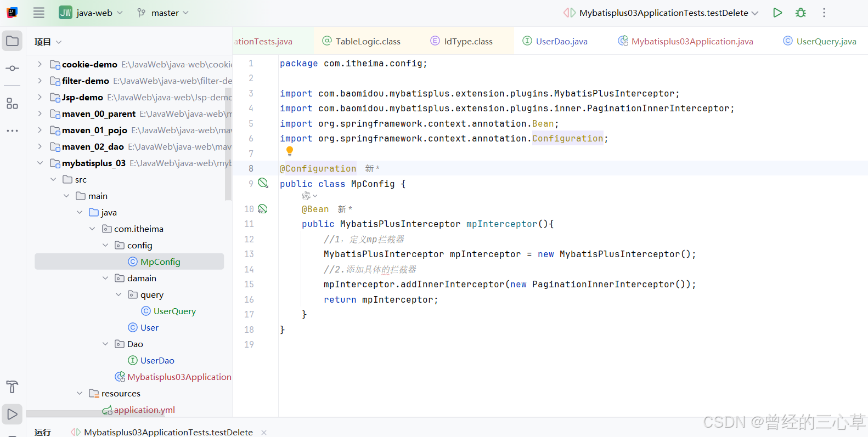The height and width of the screenshot is (437, 868).
Task: Click the mpInterceptor method name
Action: point(501,224)
